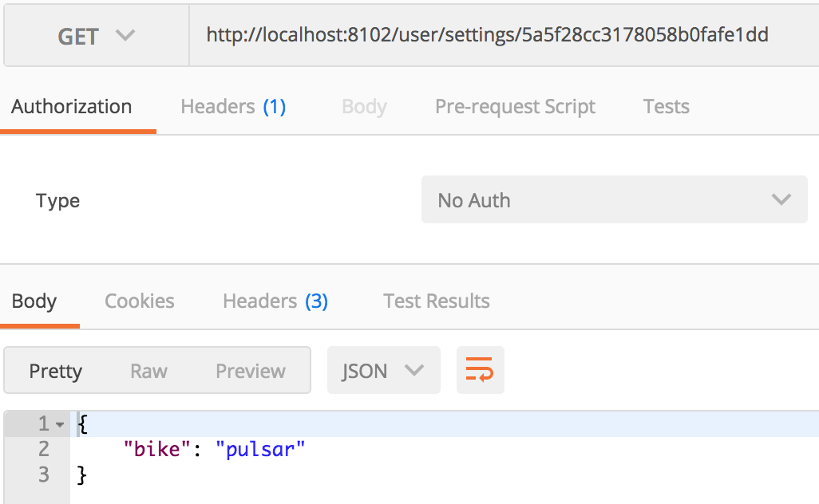
Task: Click line number 2 in gutter
Action: (x=44, y=449)
